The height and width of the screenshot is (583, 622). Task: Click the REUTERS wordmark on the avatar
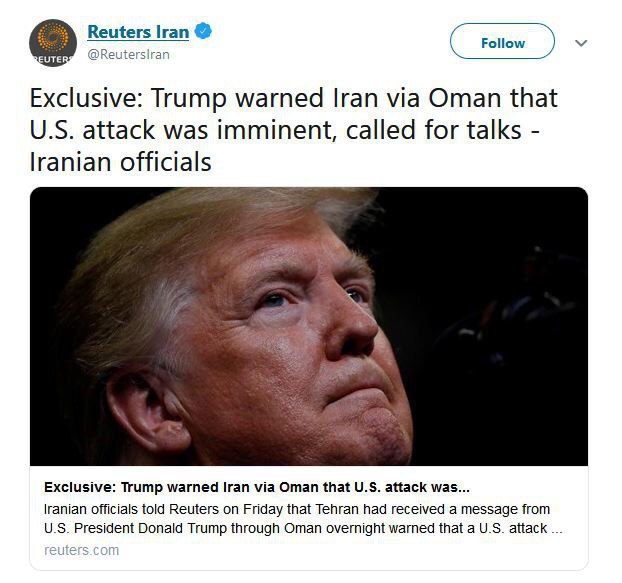tap(53, 59)
